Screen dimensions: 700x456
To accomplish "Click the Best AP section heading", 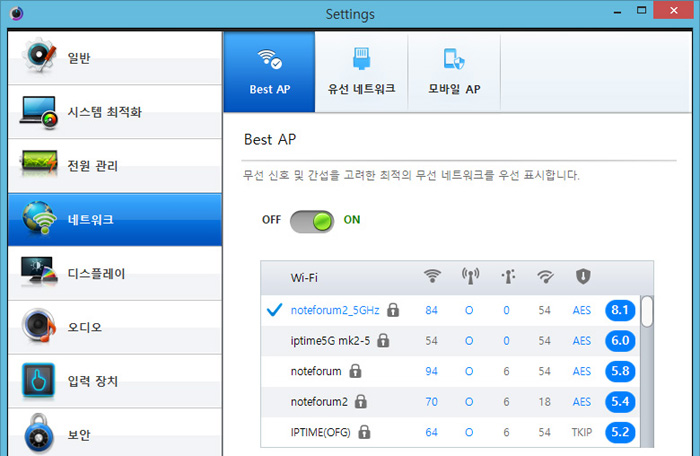I will [x=270, y=139].
